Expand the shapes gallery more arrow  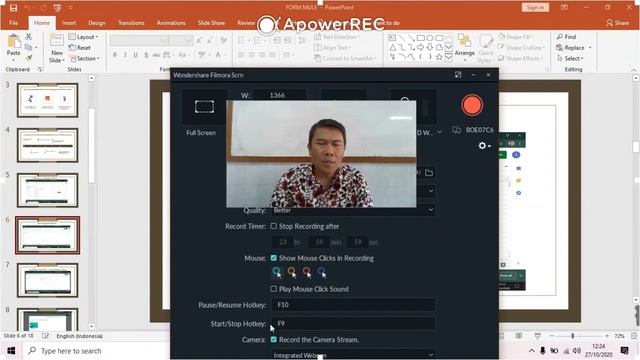click(x=449, y=57)
